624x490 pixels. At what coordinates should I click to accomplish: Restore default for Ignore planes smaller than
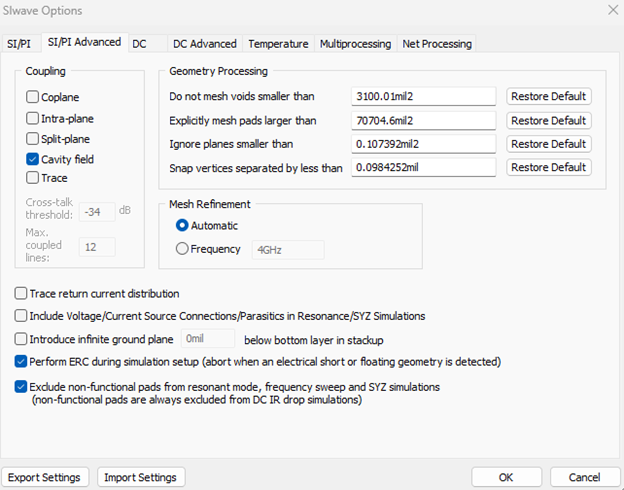coord(548,144)
